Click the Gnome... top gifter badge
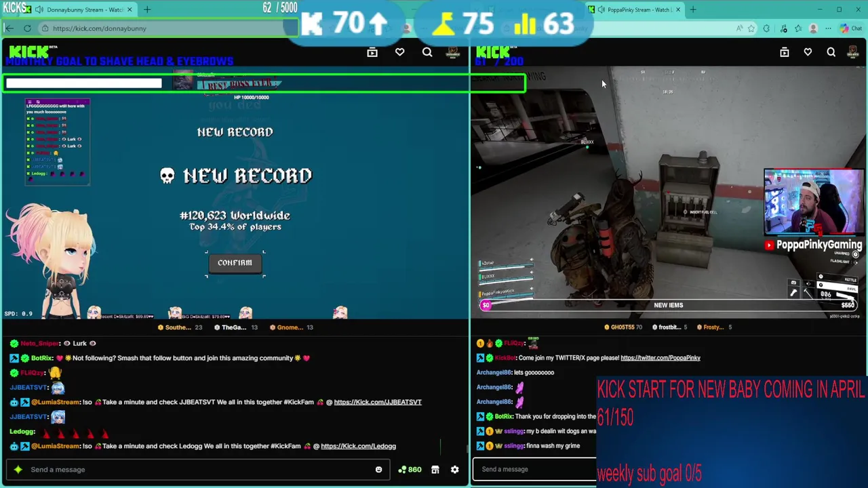868x488 pixels. 291,327
